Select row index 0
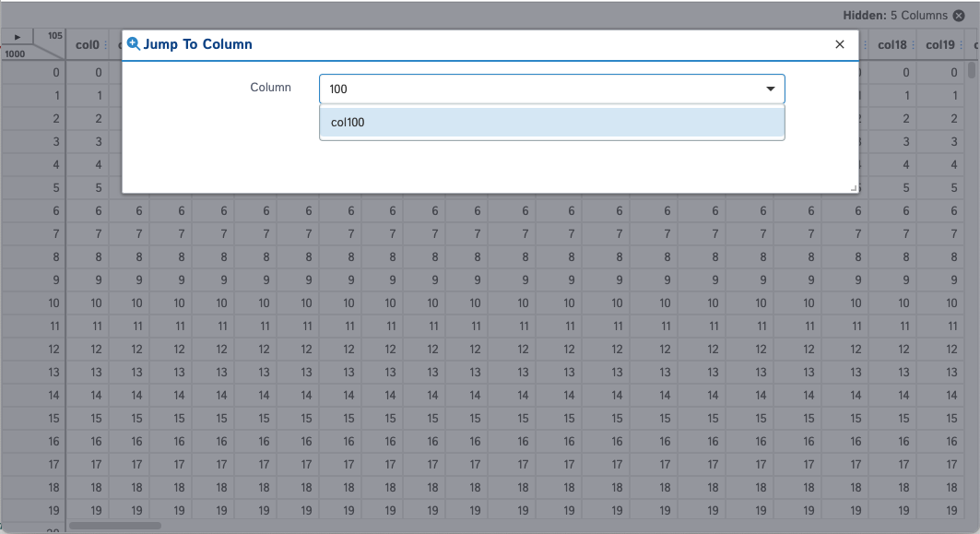980x534 pixels. click(x=34, y=73)
